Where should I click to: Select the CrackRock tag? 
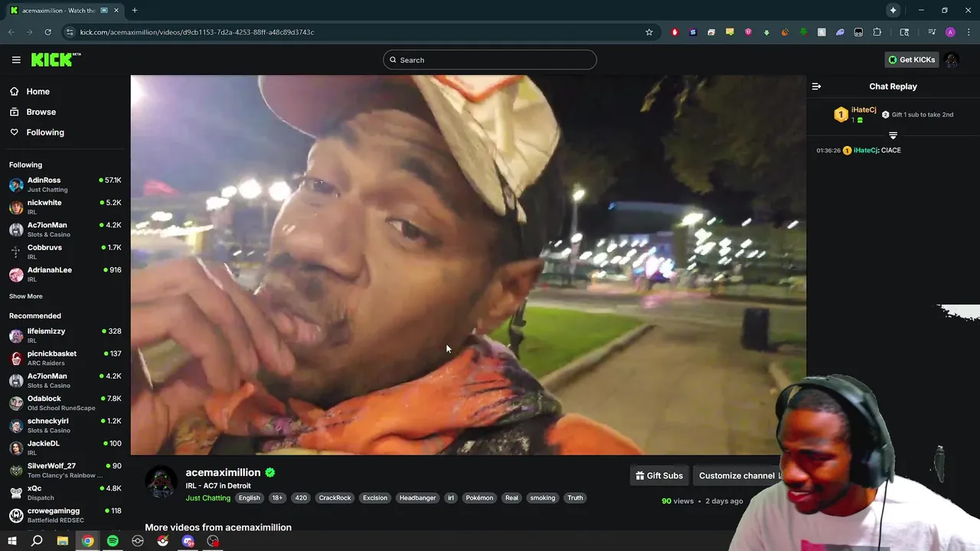pyautogui.click(x=335, y=497)
